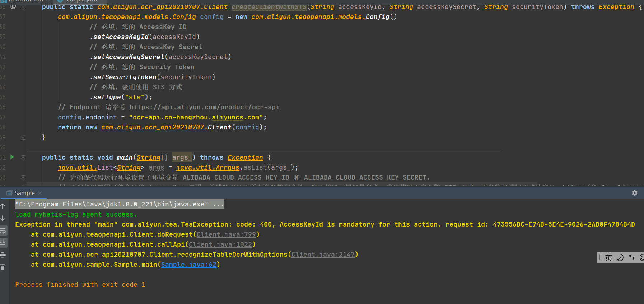Place cursor on setType("sts") line
644x304 pixels.
[121, 97]
